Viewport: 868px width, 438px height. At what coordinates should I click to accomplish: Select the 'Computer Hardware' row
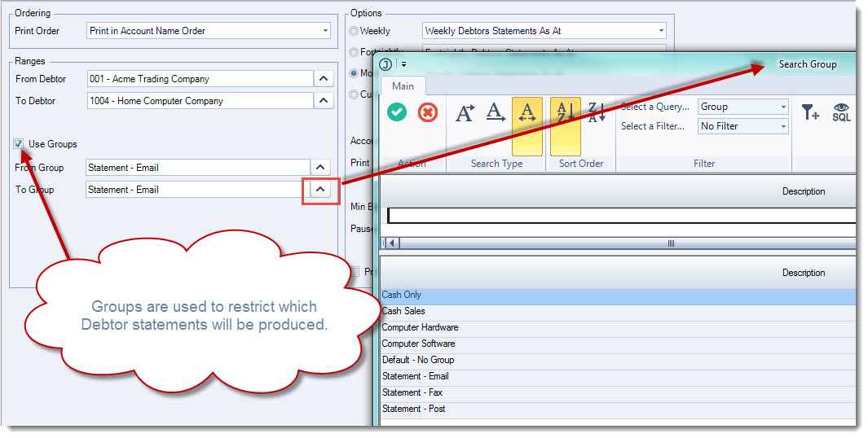[x=619, y=327]
